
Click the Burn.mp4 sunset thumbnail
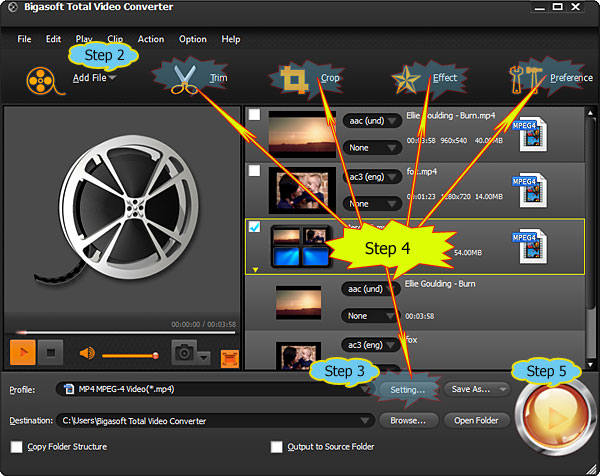(x=302, y=134)
